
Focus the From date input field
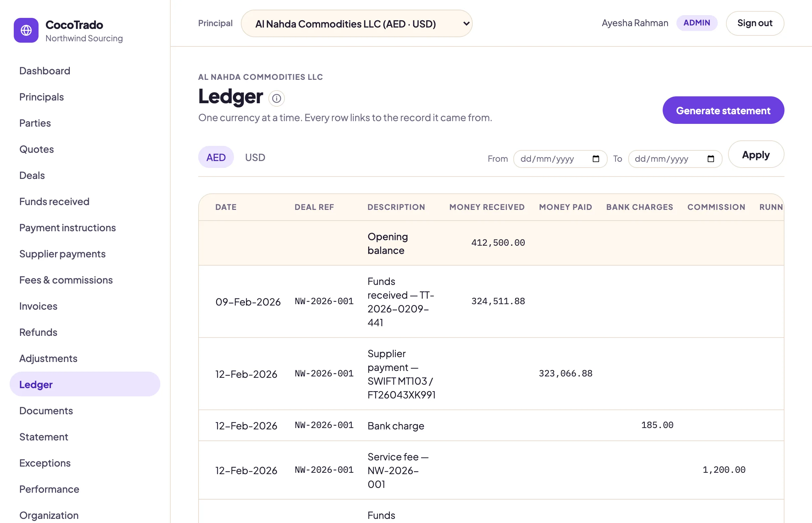click(560, 159)
